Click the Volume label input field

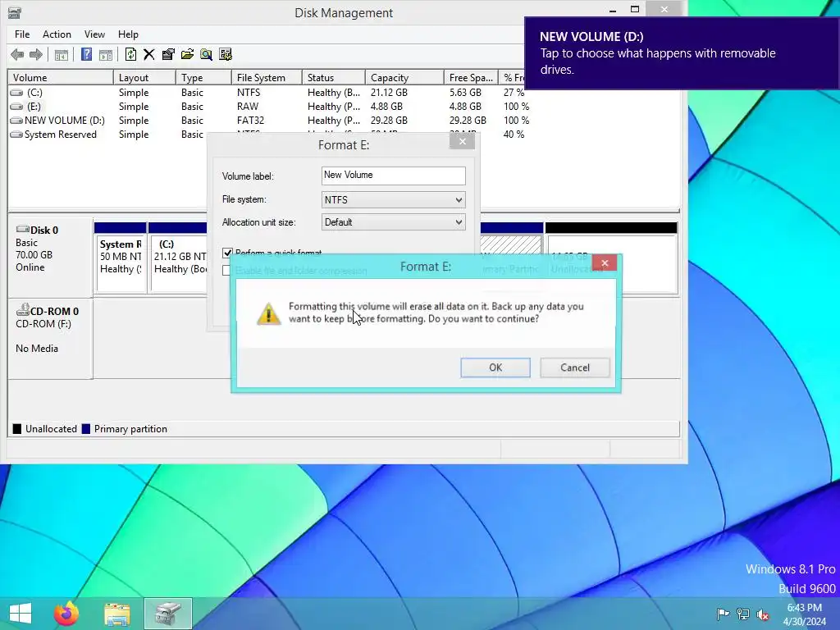coord(394,176)
